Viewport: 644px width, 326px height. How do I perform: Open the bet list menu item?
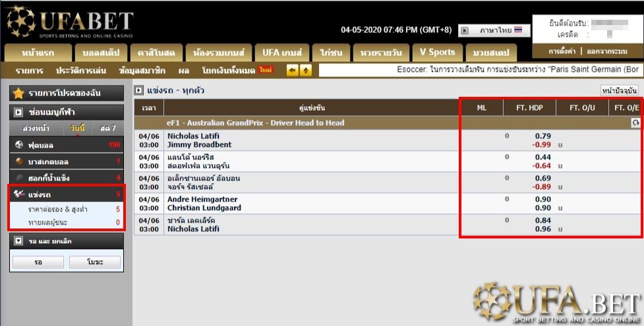click(29, 70)
